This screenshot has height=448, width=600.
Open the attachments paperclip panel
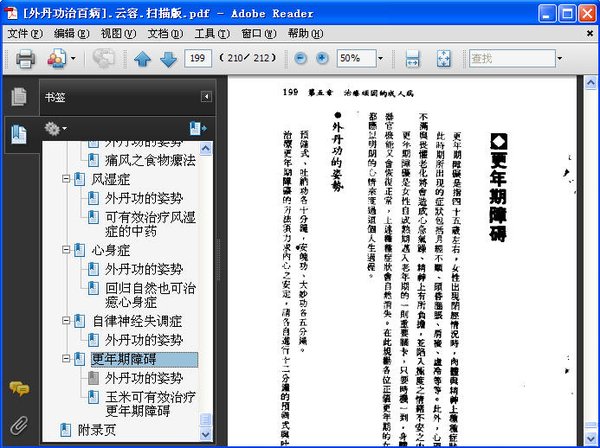click(19, 425)
